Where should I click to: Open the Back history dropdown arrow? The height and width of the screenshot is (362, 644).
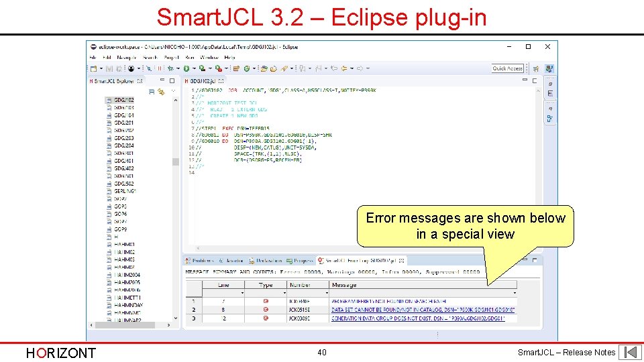tap(352, 68)
